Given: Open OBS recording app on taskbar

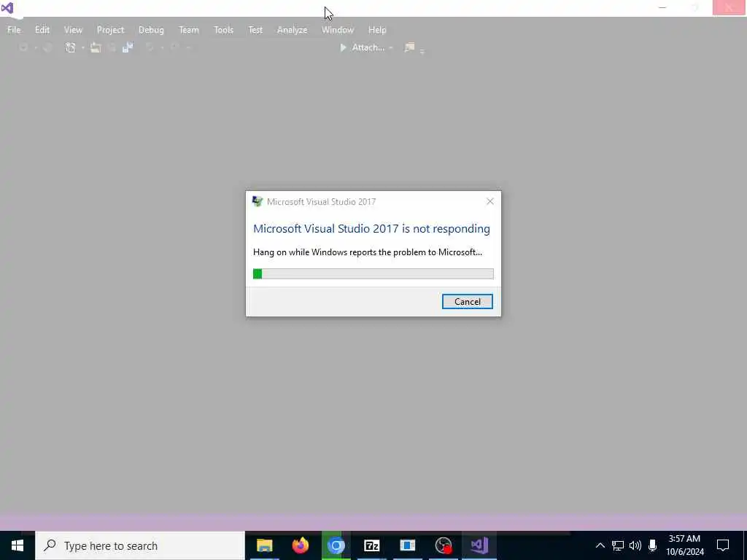Looking at the screenshot, I should (x=444, y=545).
